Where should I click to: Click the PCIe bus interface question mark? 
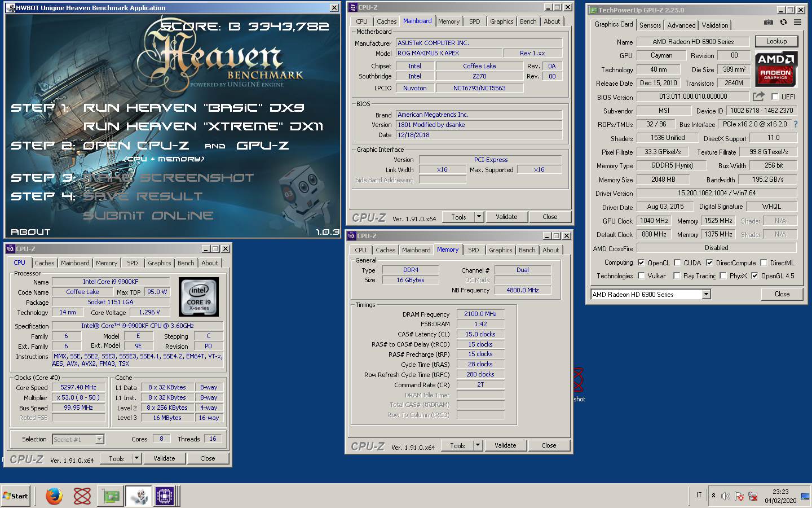click(795, 124)
